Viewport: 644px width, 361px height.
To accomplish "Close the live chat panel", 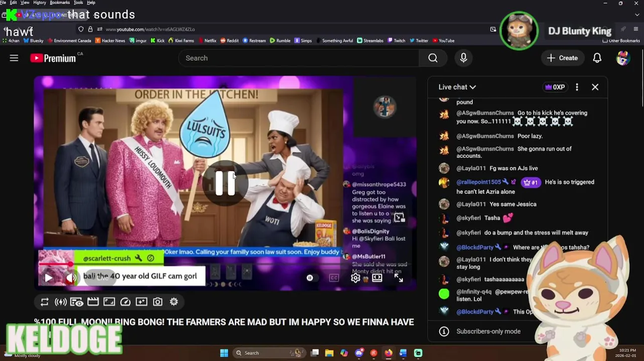I will tap(595, 87).
